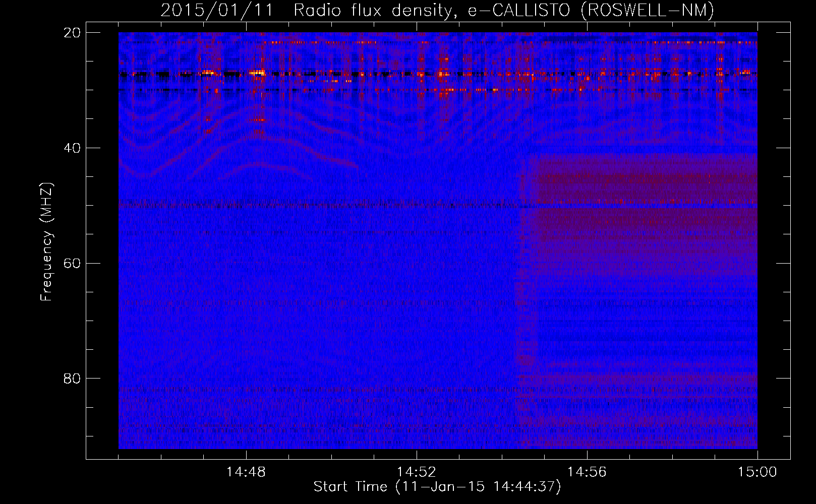Image resolution: width=816 pixels, height=504 pixels.
Task: Click the 'Start Time (11-Jan-15 14:44:37)' axis label
Action: click(x=437, y=487)
